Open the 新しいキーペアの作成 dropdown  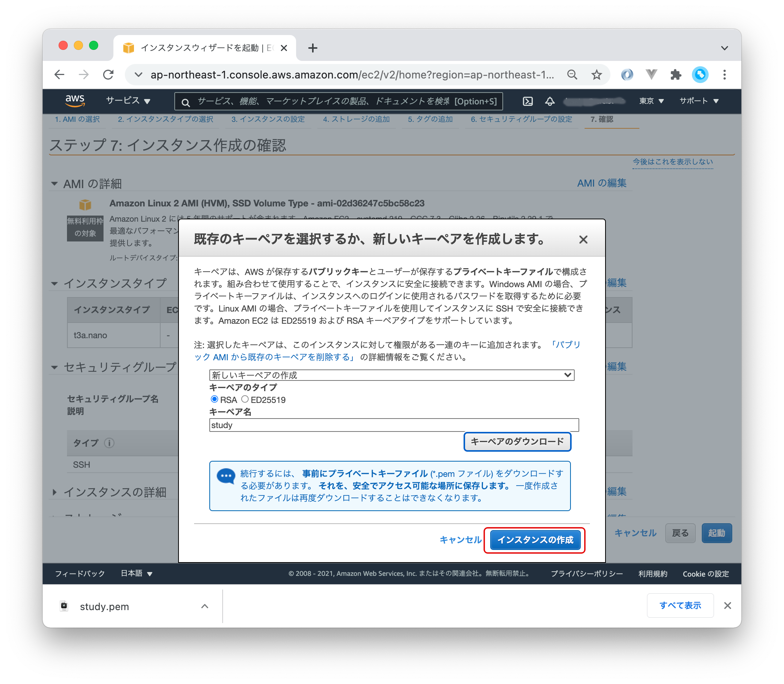391,375
